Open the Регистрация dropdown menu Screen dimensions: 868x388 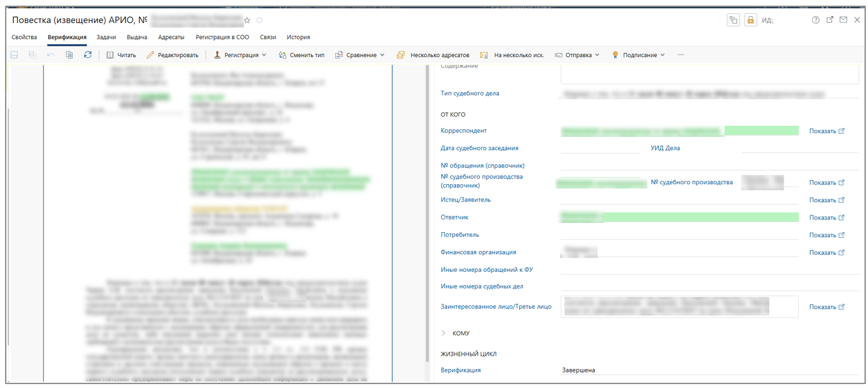coord(240,55)
